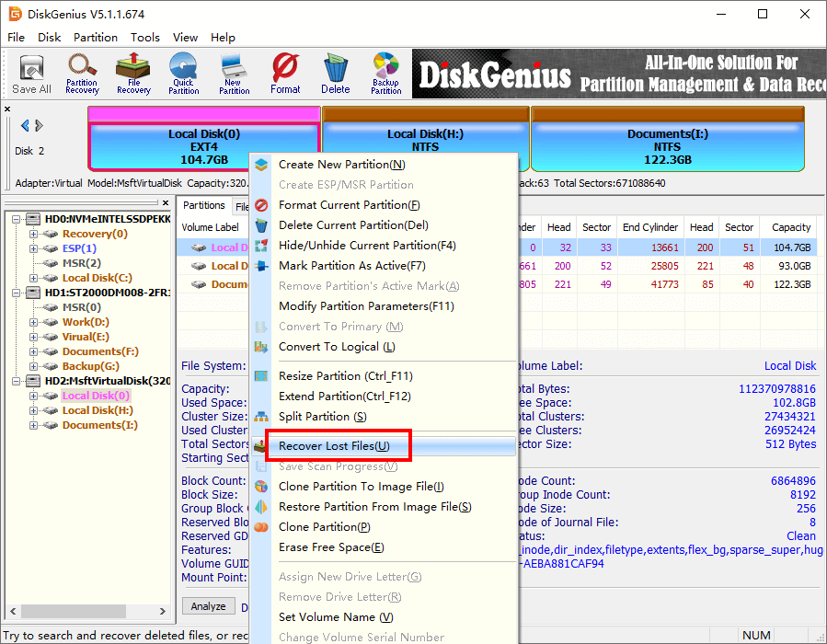Click the Quick Partition toolbar icon
827x644 pixels.
click(183, 74)
